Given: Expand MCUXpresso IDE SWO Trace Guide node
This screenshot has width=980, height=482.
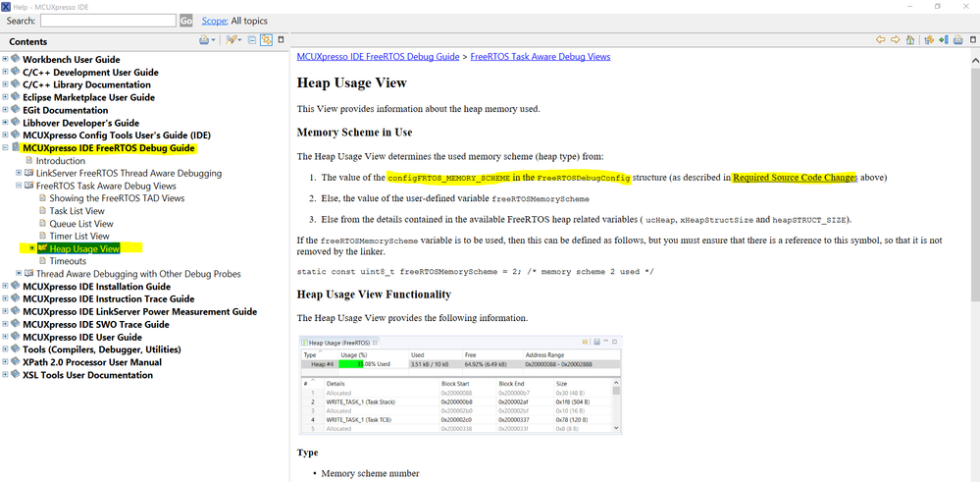Looking at the screenshot, I should pos(6,325).
